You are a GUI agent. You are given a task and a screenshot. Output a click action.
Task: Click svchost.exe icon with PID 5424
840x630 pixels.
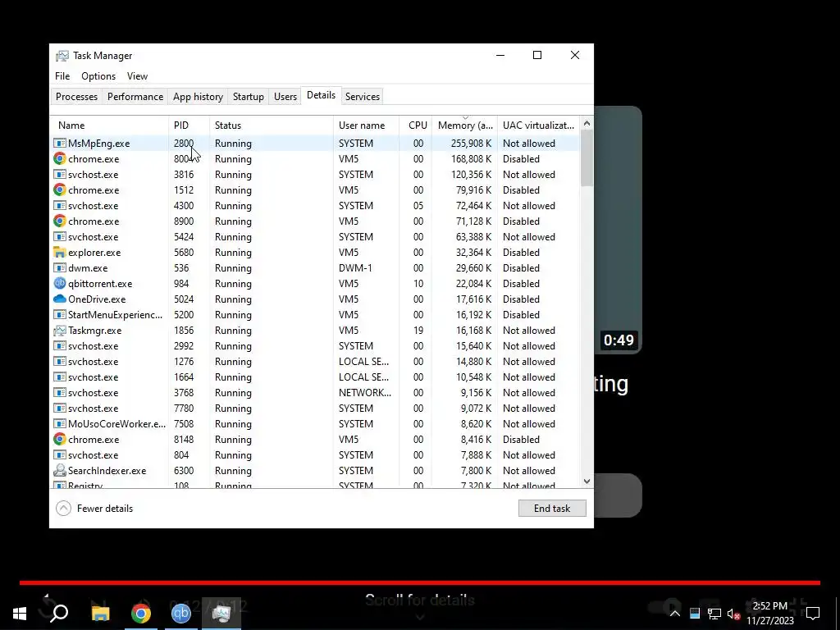click(x=59, y=236)
